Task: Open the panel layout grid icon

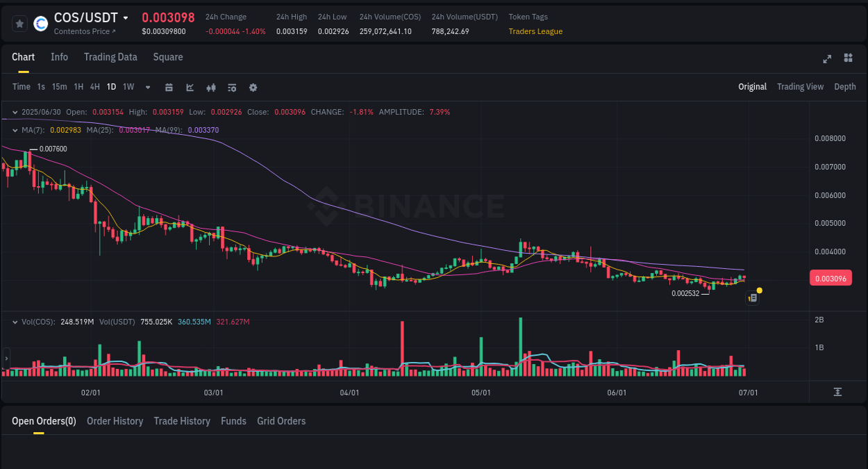Action: tap(848, 58)
